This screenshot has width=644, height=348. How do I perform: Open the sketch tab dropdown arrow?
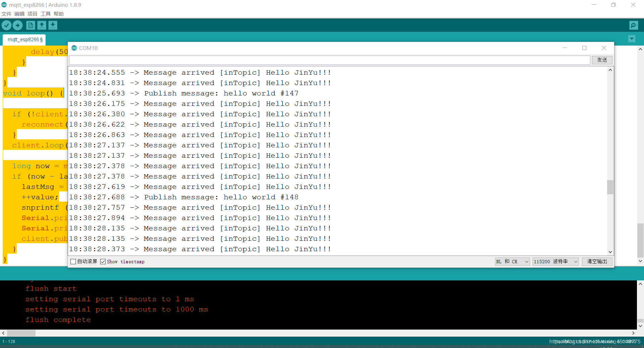click(x=632, y=39)
